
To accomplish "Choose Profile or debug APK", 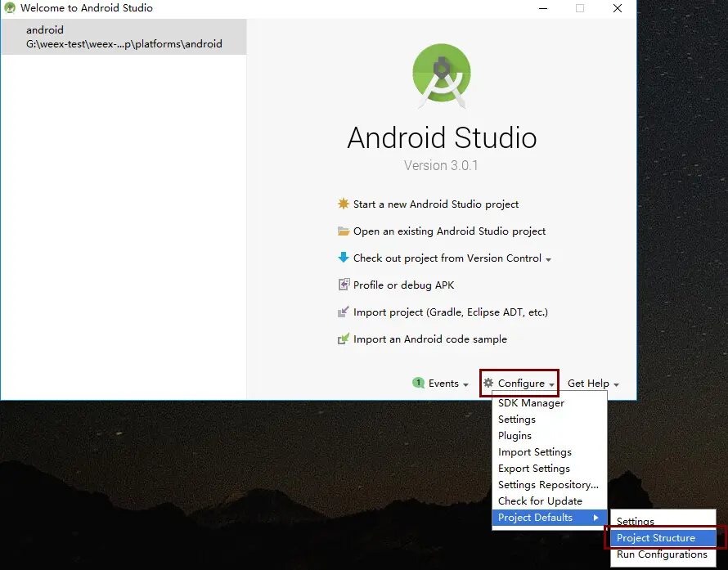I will click(403, 285).
